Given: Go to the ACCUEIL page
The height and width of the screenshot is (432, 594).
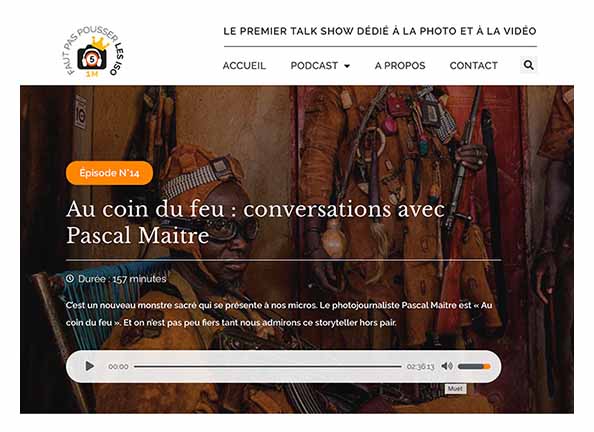Looking at the screenshot, I should tap(244, 66).
